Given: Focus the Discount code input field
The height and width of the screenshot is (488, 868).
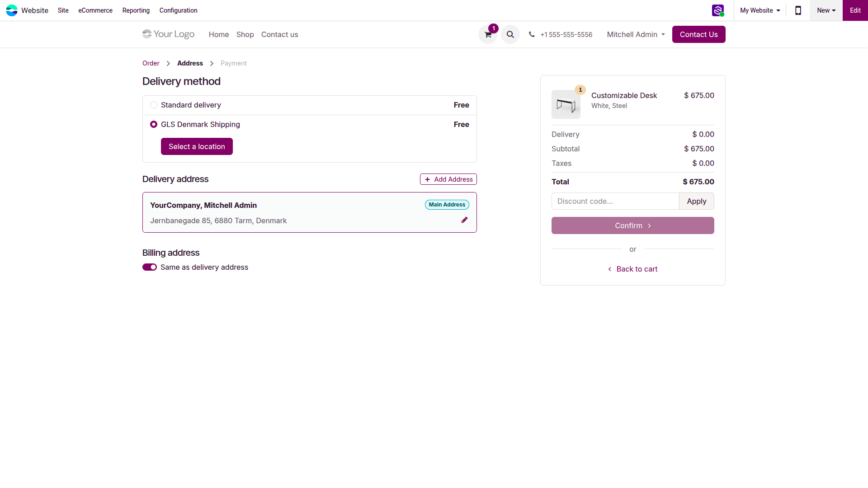Looking at the screenshot, I should [615, 201].
